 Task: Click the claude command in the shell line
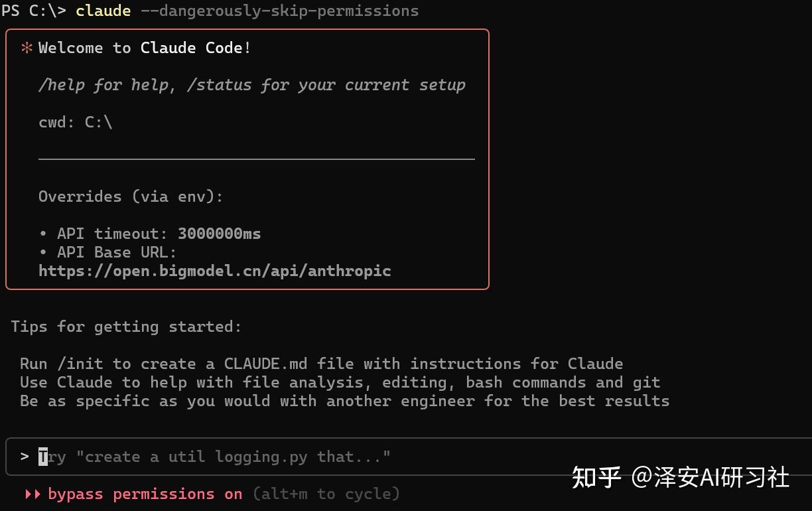(x=103, y=11)
